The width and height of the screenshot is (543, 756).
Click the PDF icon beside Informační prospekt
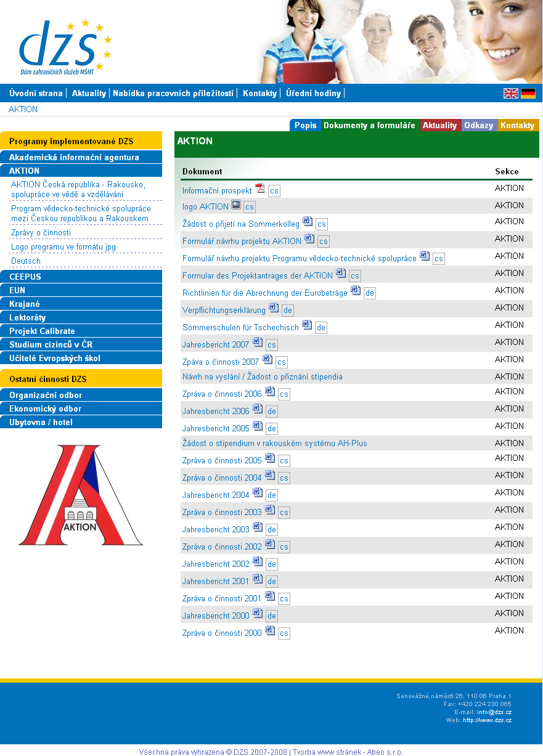(x=259, y=189)
